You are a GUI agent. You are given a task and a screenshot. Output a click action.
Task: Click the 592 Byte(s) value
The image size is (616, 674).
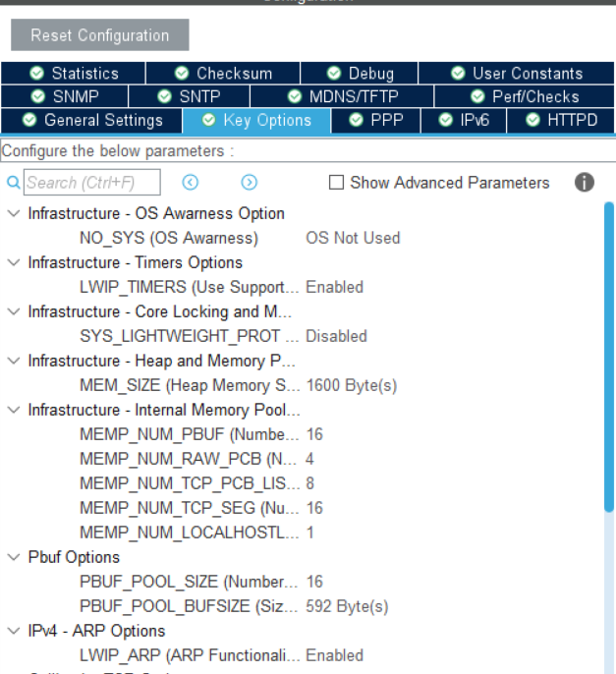[347, 606]
